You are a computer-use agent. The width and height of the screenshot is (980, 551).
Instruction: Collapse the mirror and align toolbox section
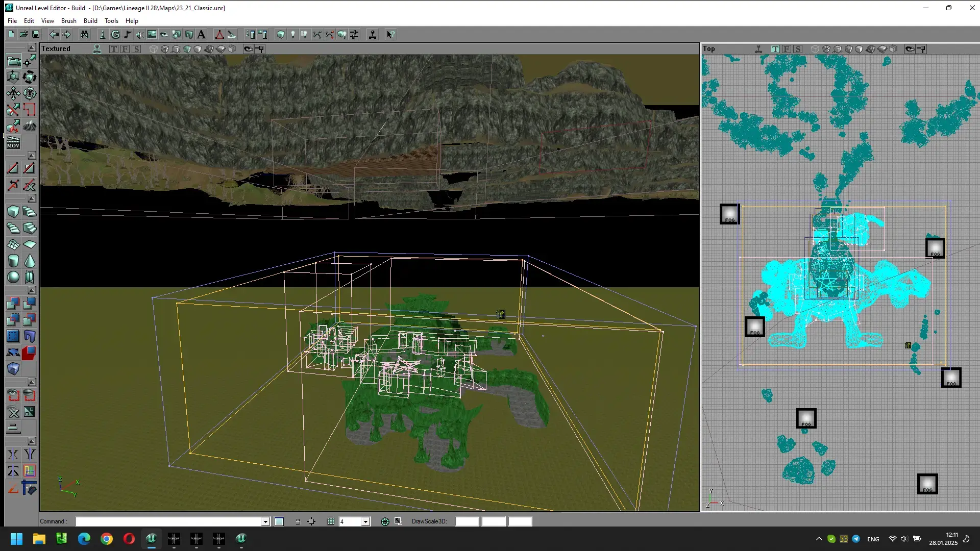[32, 441]
